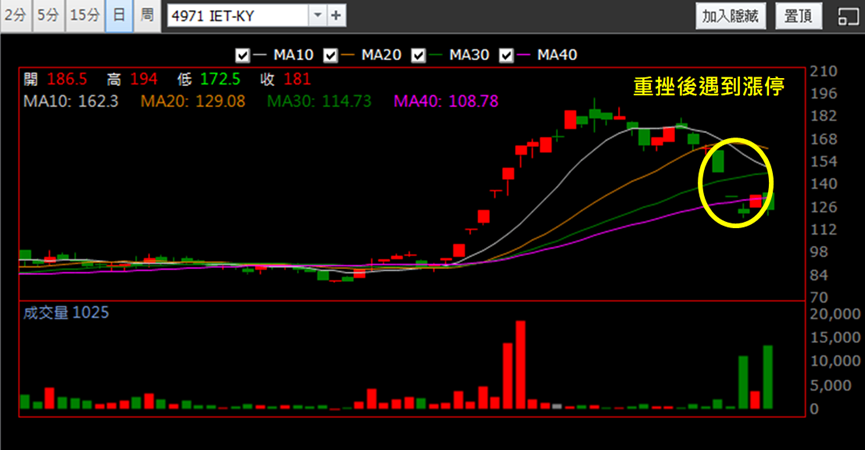Click the MA40: 108.78 value text
Viewport: 865px width, 450px height.
(x=446, y=101)
